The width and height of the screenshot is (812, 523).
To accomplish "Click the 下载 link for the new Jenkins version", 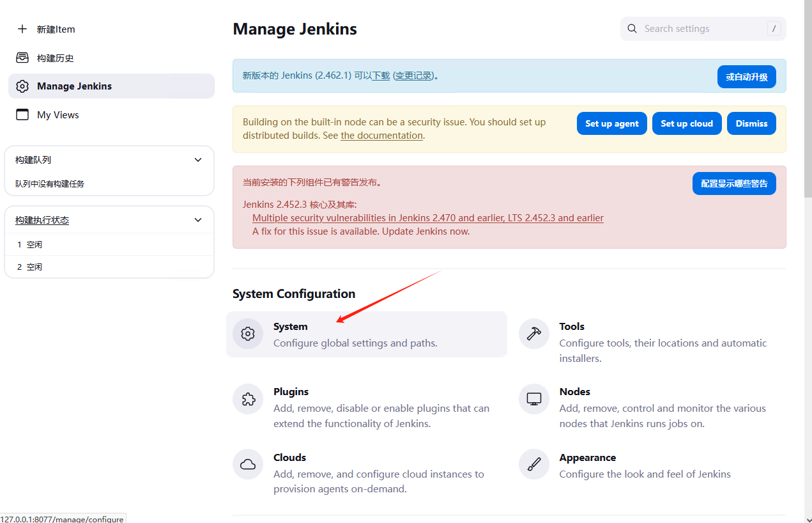I will pyautogui.click(x=381, y=75).
